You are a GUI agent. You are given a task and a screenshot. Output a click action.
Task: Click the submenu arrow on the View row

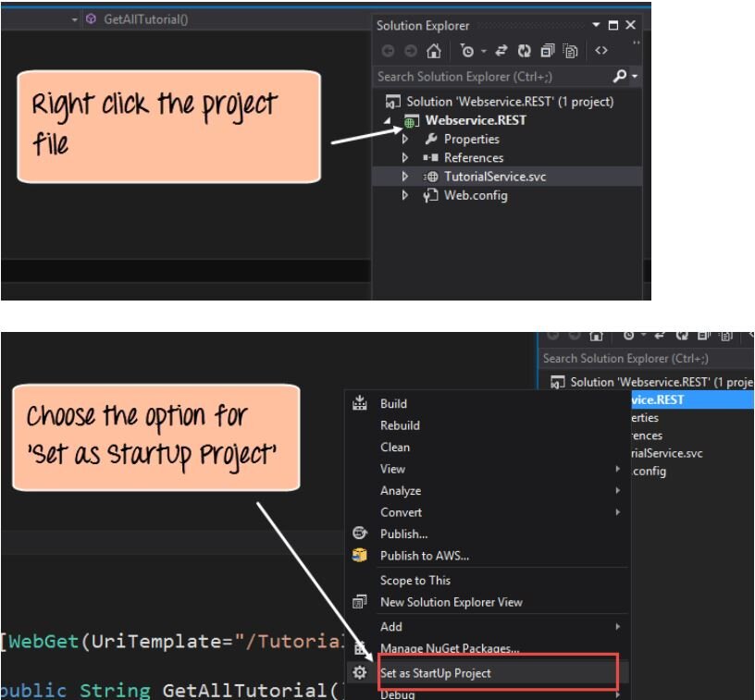pos(618,469)
